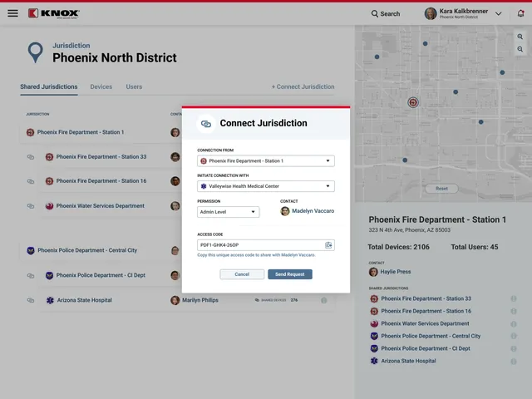
Task: Select Arizona State Hospital in main list
Action: coord(85,300)
